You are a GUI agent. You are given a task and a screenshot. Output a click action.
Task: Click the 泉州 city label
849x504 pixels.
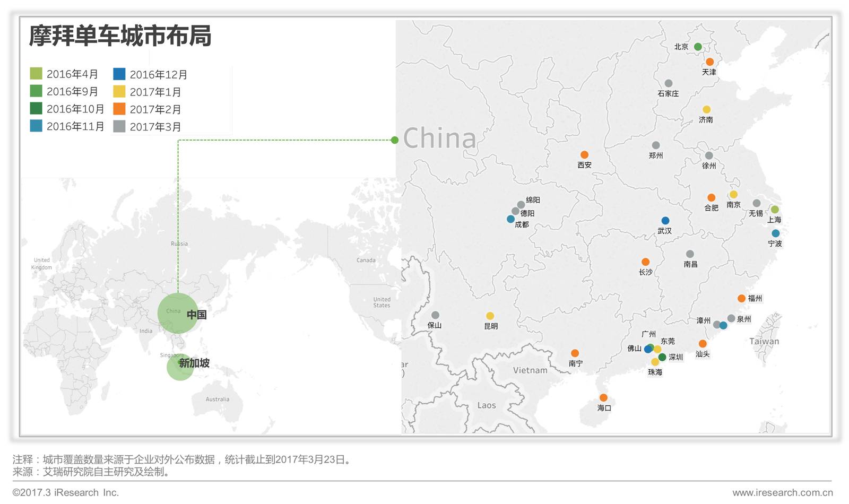click(x=744, y=319)
